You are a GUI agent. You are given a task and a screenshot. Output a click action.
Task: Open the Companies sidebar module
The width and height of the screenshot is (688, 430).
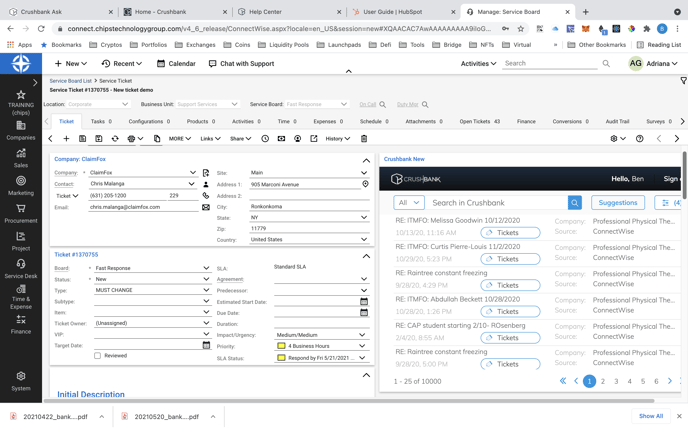tap(21, 130)
